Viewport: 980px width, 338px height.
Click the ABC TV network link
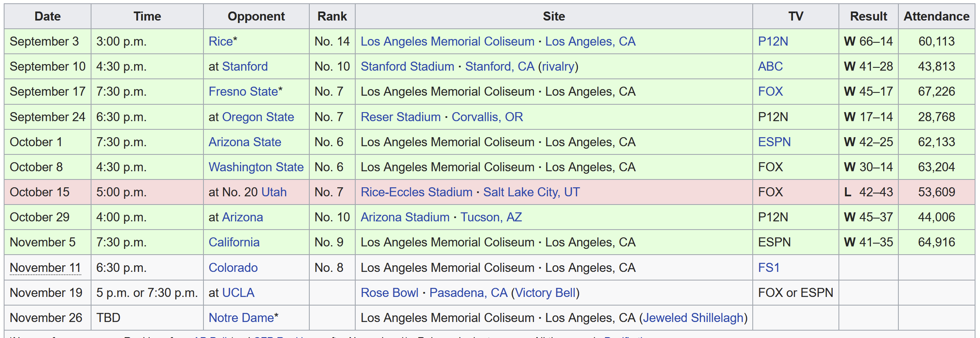770,67
